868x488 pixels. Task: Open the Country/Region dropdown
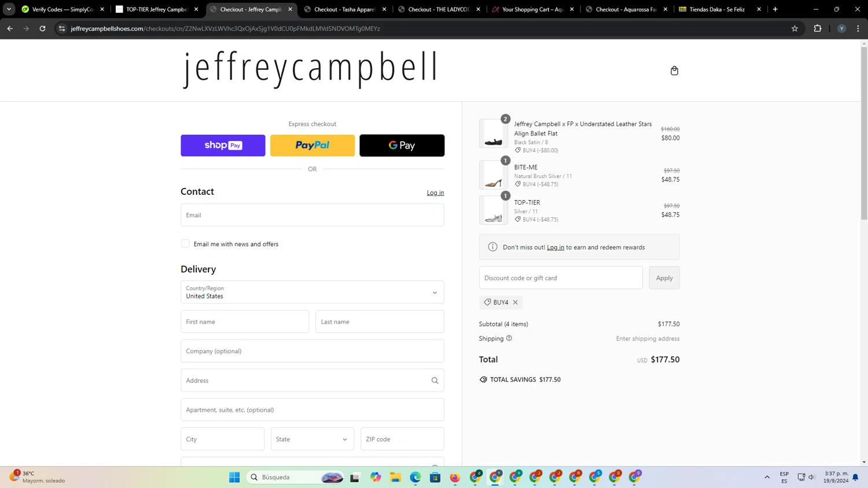312,292
